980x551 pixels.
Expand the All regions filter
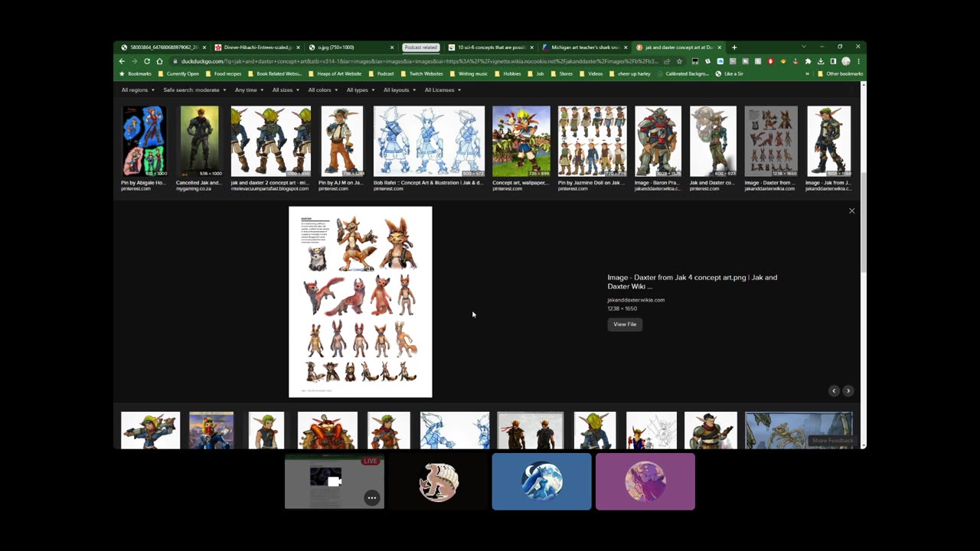tap(138, 90)
